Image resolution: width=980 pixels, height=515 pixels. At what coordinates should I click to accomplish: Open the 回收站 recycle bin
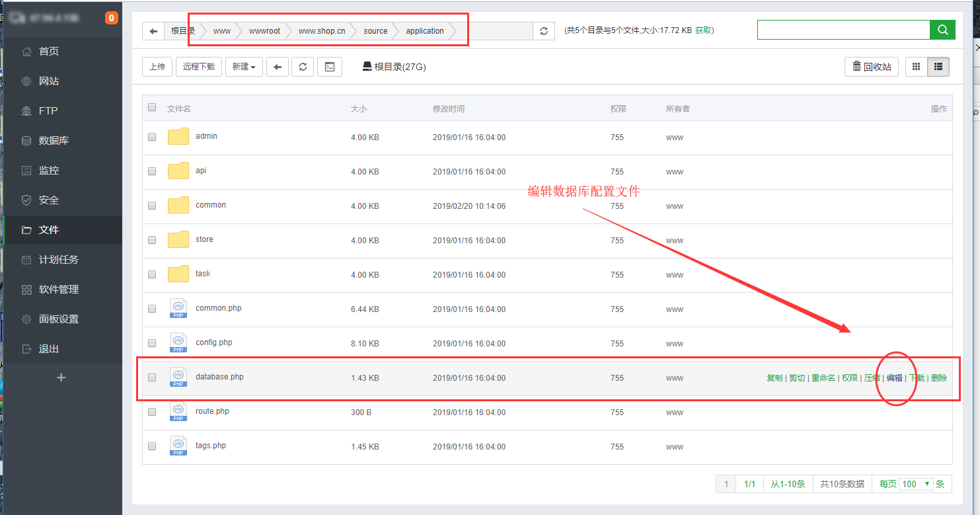(872, 67)
